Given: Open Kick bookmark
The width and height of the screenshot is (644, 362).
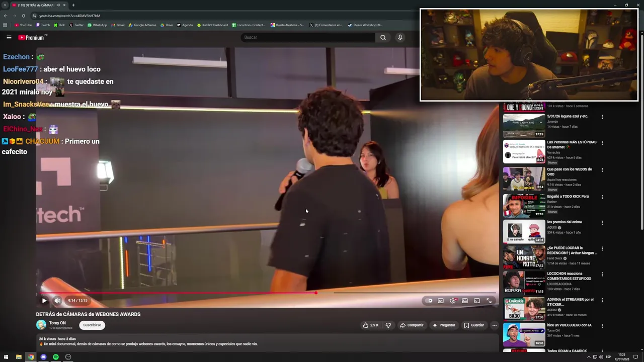Looking at the screenshot, I should 60,25.
